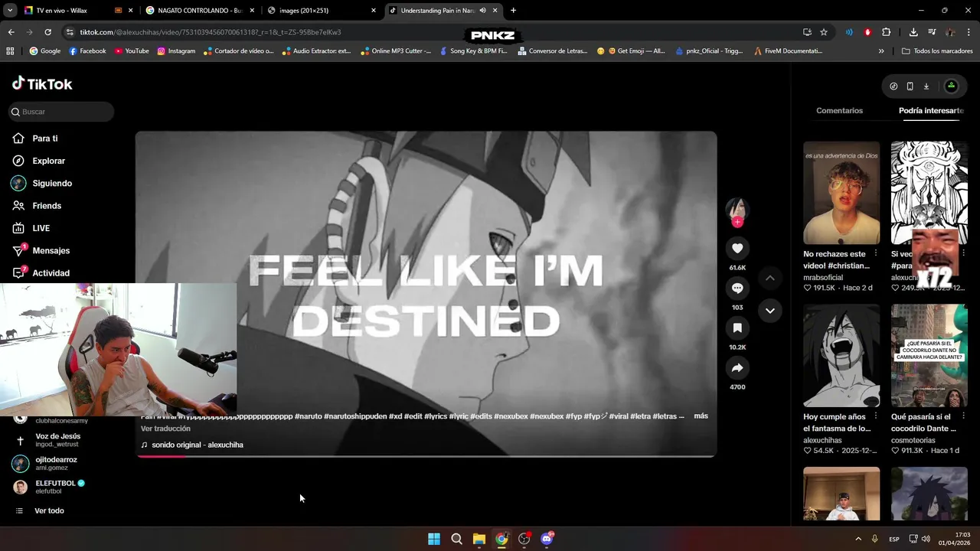
Task: Open the Online MP3 Cutter bookmark
Action: [396, 51]
